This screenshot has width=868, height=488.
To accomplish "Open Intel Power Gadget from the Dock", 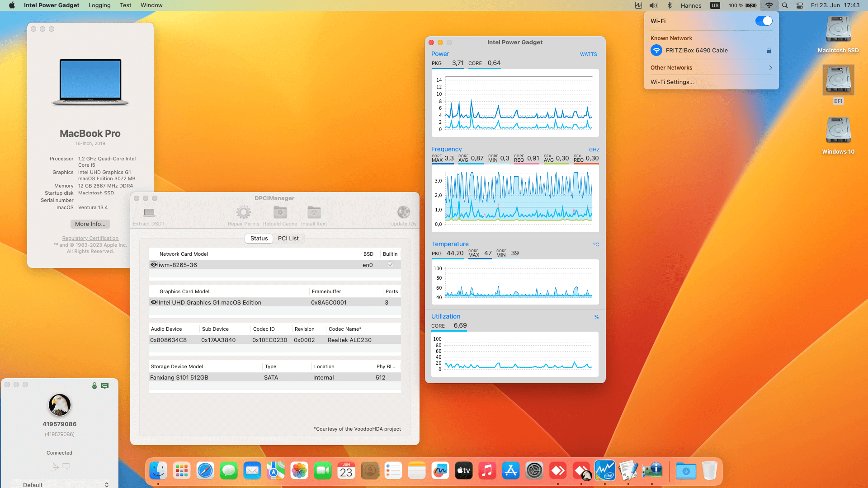I will click(x=604, y=470).
